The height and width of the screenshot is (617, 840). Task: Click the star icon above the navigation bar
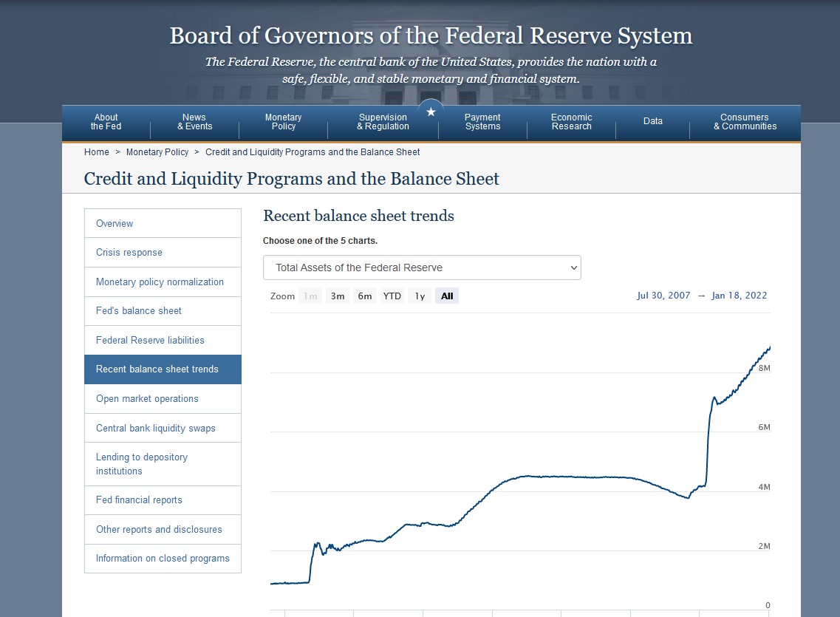coord(431,112)
